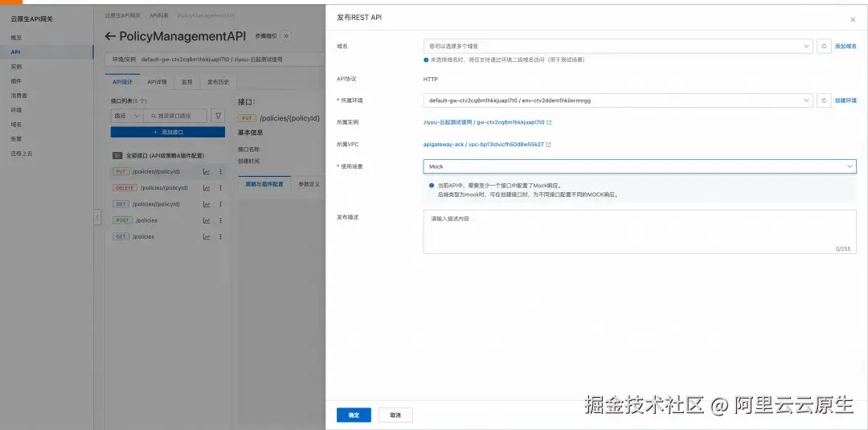Open the external link icon beside 所属VPC
Viewport: 868px width, 430px height.
[x=548, y=145]
